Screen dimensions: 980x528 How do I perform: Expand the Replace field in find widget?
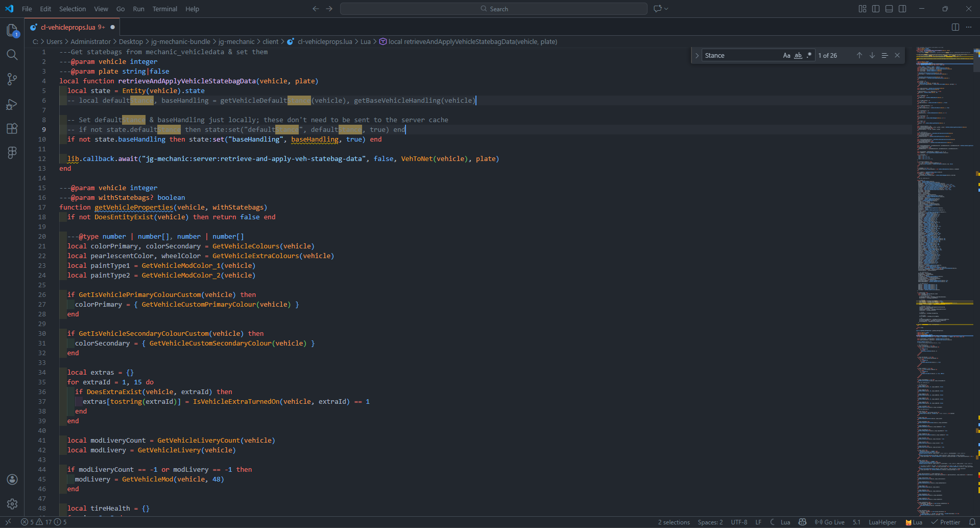pos(697,55)
